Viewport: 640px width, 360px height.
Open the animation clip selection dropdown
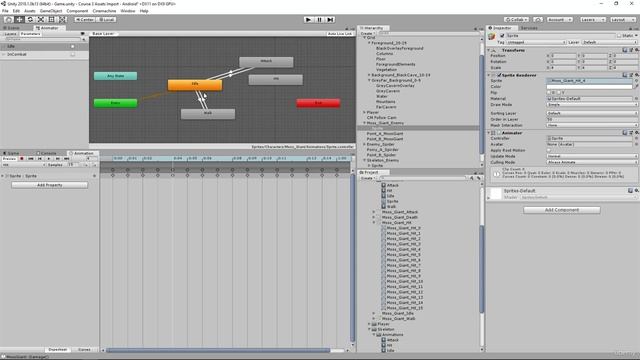(x=23, y=165)
